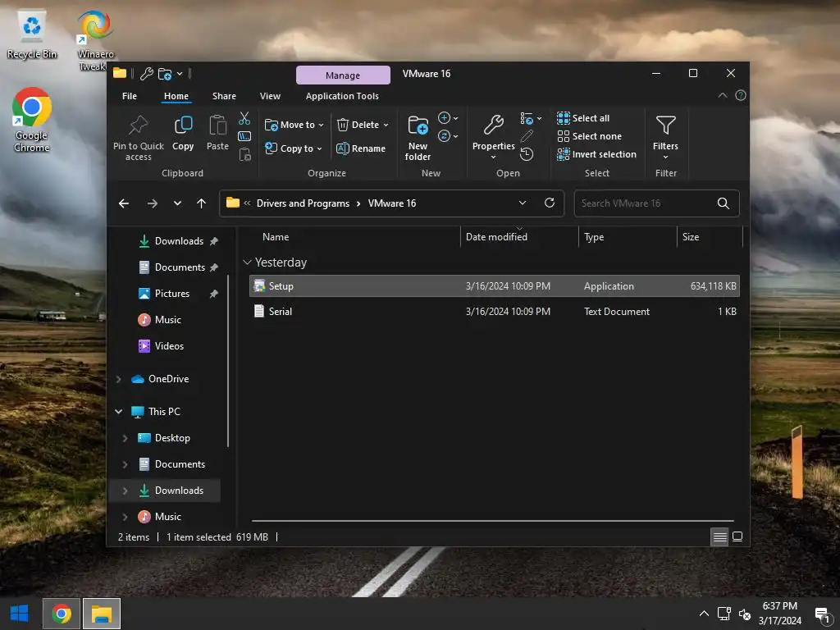Switch to Details view icon in status bar

click(x=719, y=536)
